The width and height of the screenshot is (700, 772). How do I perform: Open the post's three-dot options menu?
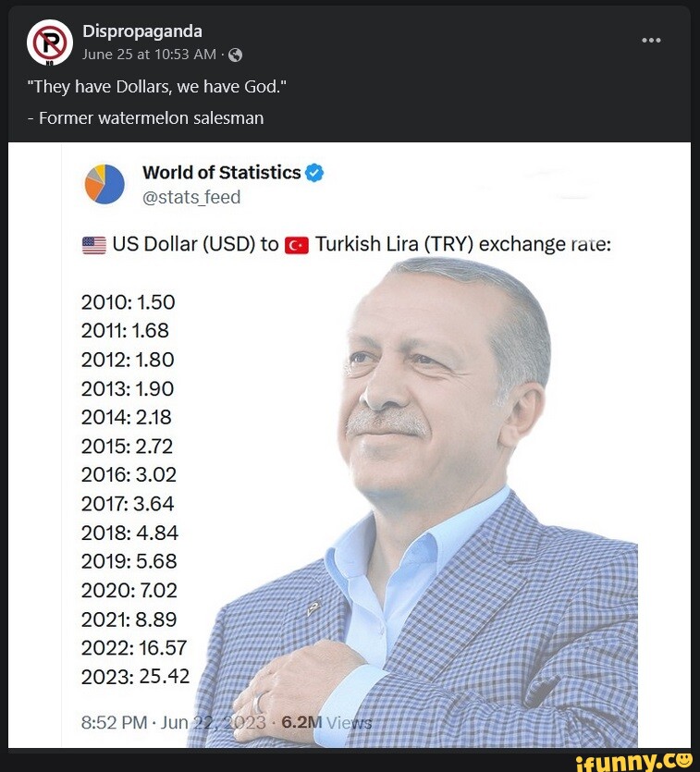651,41
